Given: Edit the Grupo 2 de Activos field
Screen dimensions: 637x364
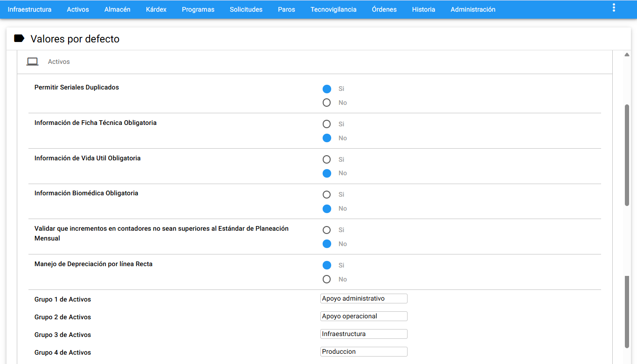Looking at the screenshot, I should click(x=364, y=316).
